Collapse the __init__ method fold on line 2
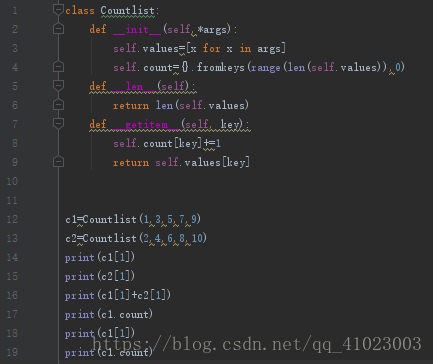 (58, 29)
